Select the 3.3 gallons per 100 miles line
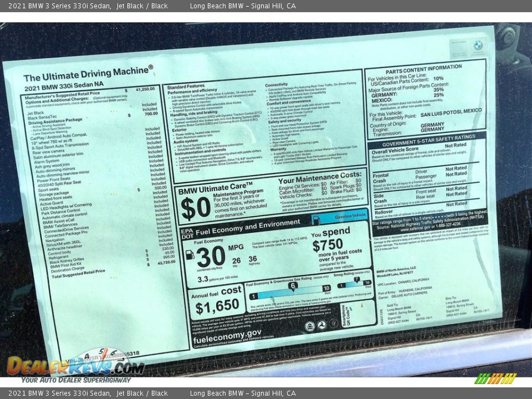 (x=217, y=279)
